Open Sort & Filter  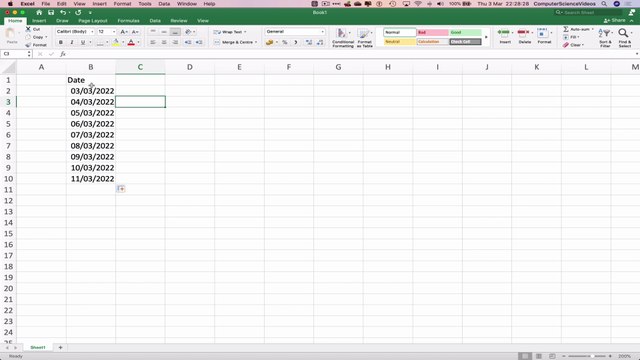tap(605, 38)
